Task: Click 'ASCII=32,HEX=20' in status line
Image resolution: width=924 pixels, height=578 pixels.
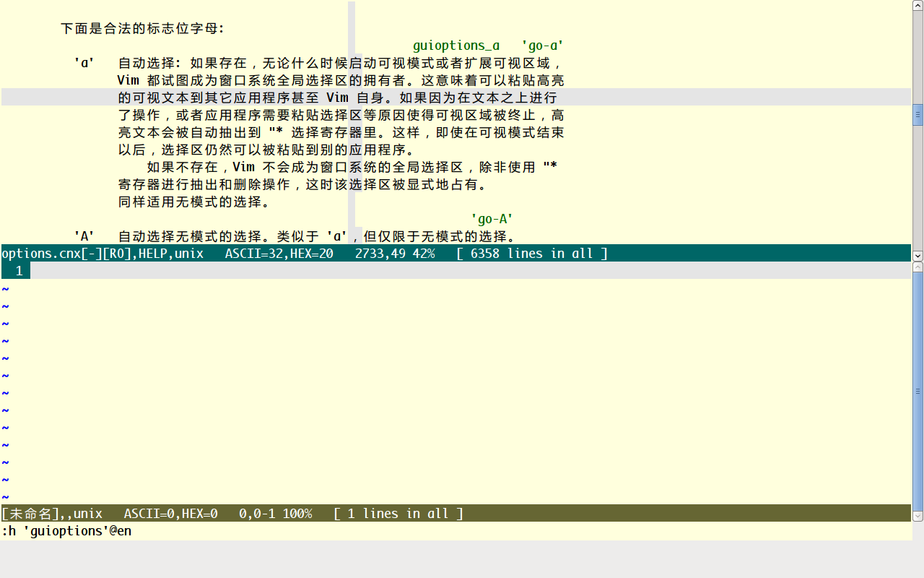Action: click(279, 253)
